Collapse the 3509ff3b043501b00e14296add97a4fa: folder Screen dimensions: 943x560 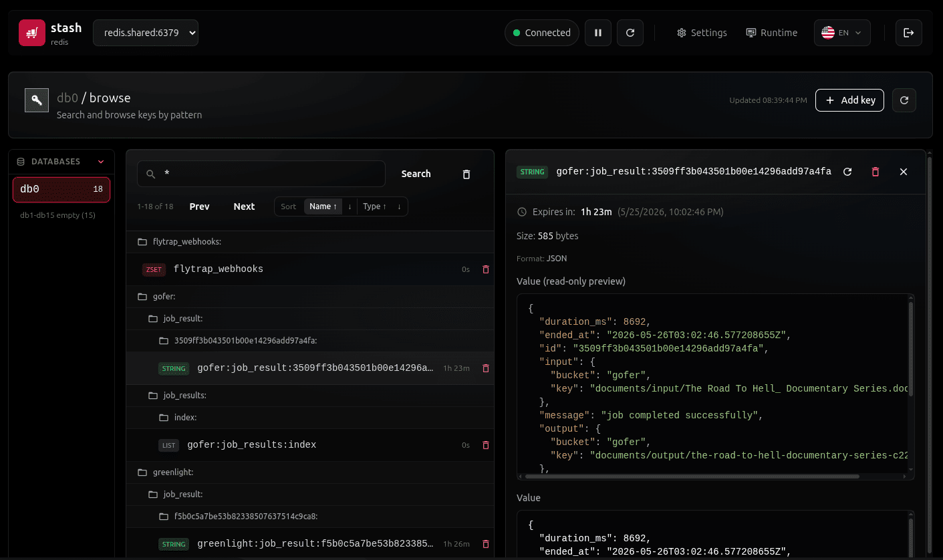[310, 341]
